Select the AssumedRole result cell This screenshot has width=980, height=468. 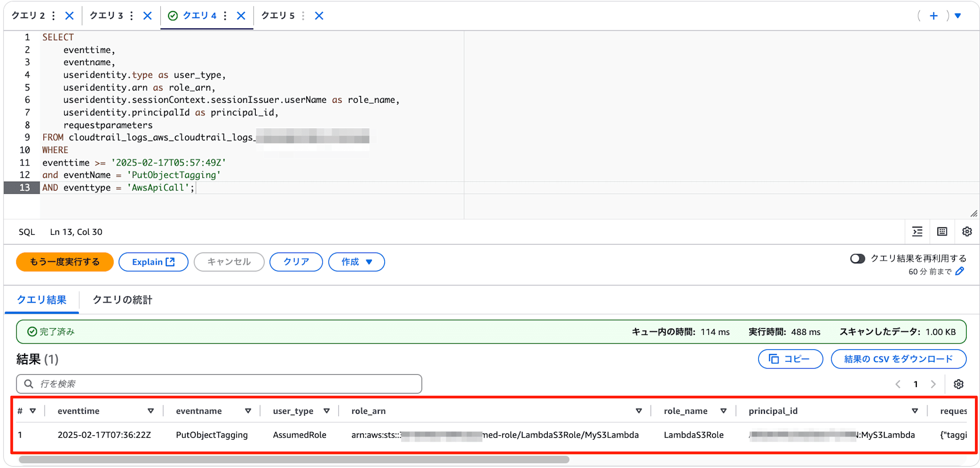point(299,435)
